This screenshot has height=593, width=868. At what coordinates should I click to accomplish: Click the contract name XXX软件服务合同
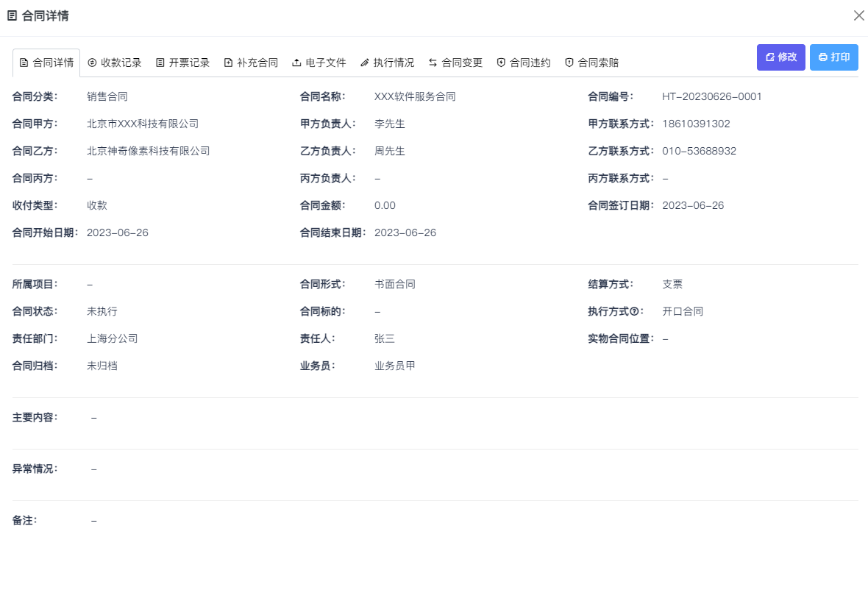tap(414, 96)
